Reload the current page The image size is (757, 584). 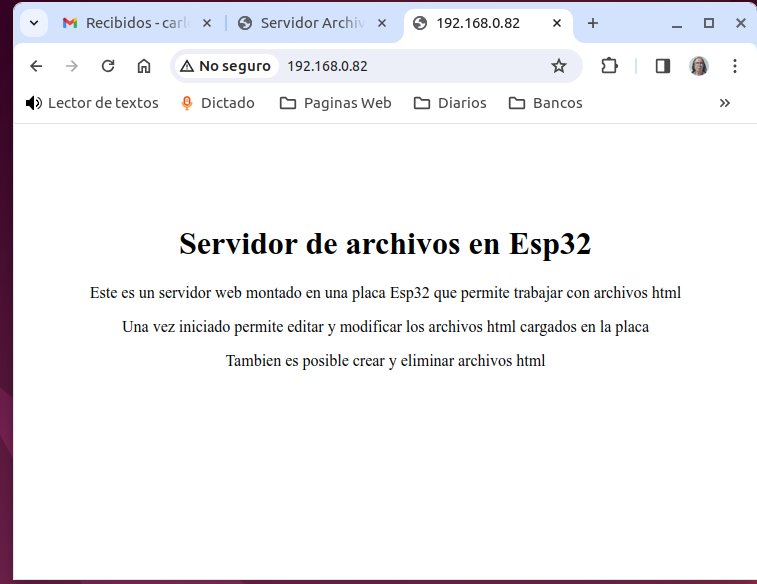point(108,66)
